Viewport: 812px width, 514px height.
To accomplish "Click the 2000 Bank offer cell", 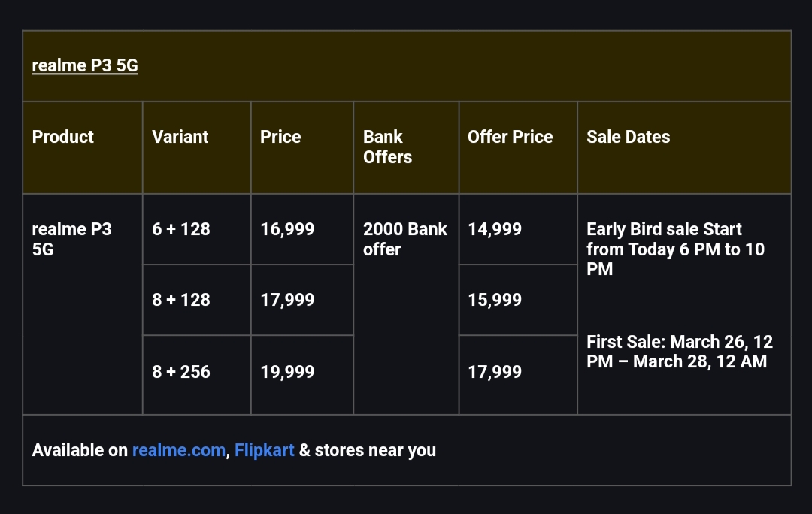I will pos(404,239).
